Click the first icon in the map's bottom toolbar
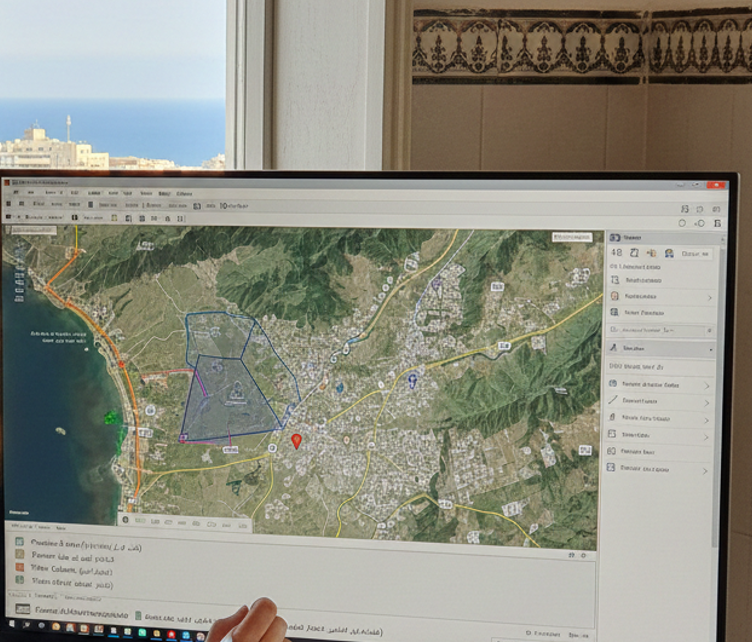 [126, 520]
